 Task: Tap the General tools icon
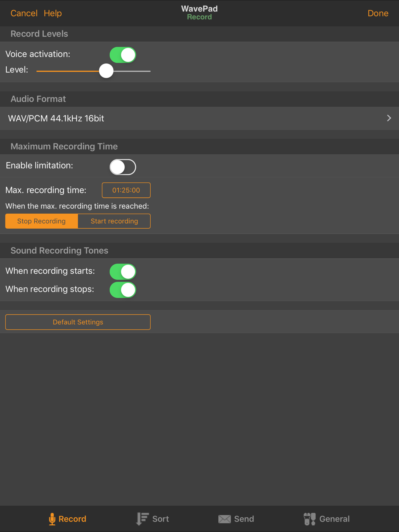click(x=309, y=519)
